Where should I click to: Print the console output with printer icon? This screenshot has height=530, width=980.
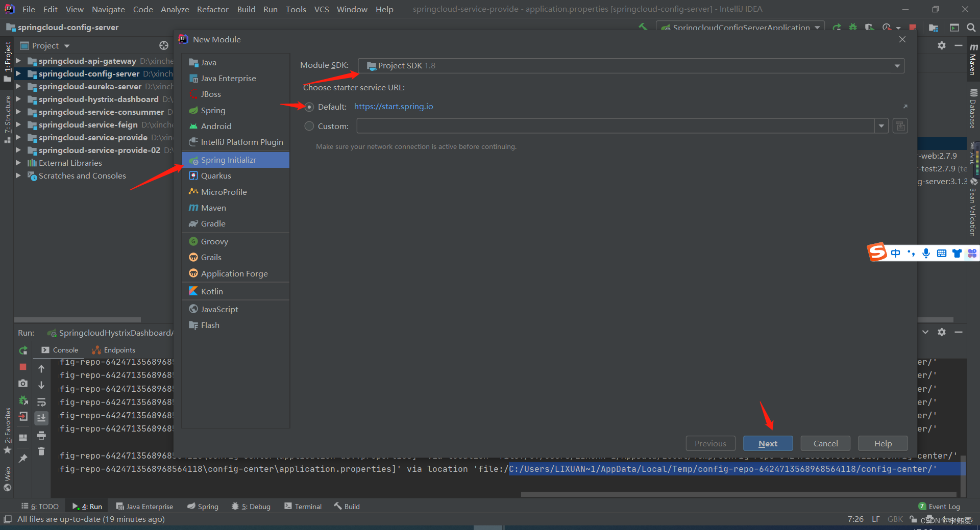[x=41, y=435]
